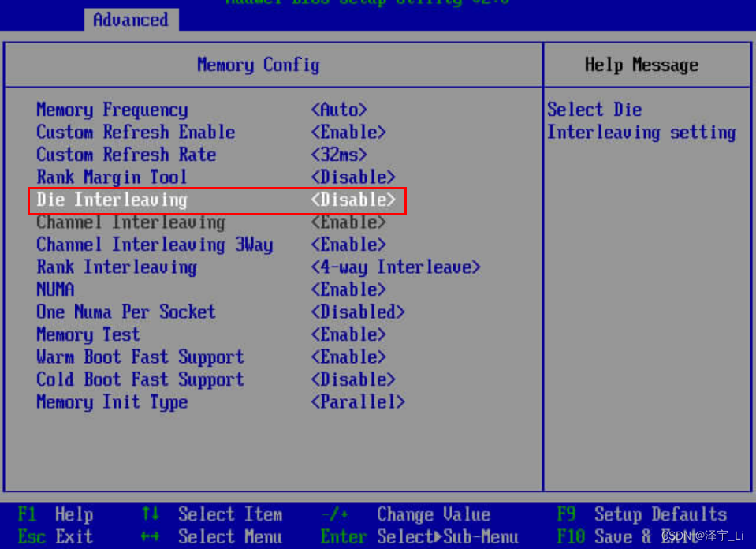756x549 pixels.
Task: Select Warm Boot Fast Support label
Action: (x=140, y=357)
